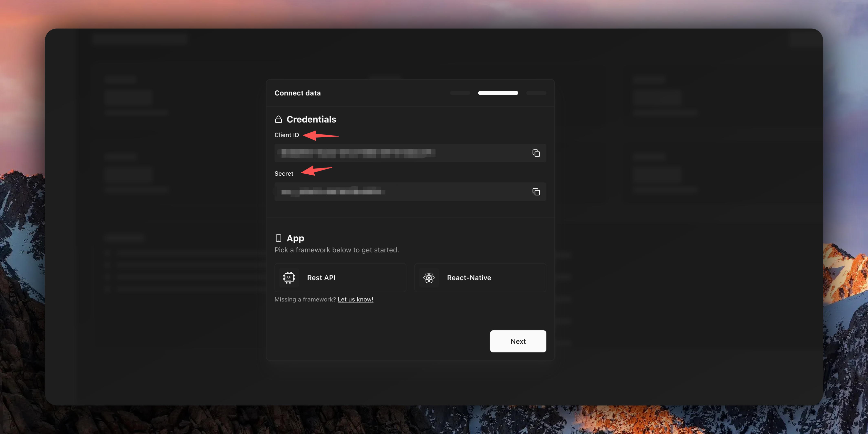This screenshot has height=434, width=868.
Task: Click the lock icon beside Credentials
Action: tap(278, 119)
